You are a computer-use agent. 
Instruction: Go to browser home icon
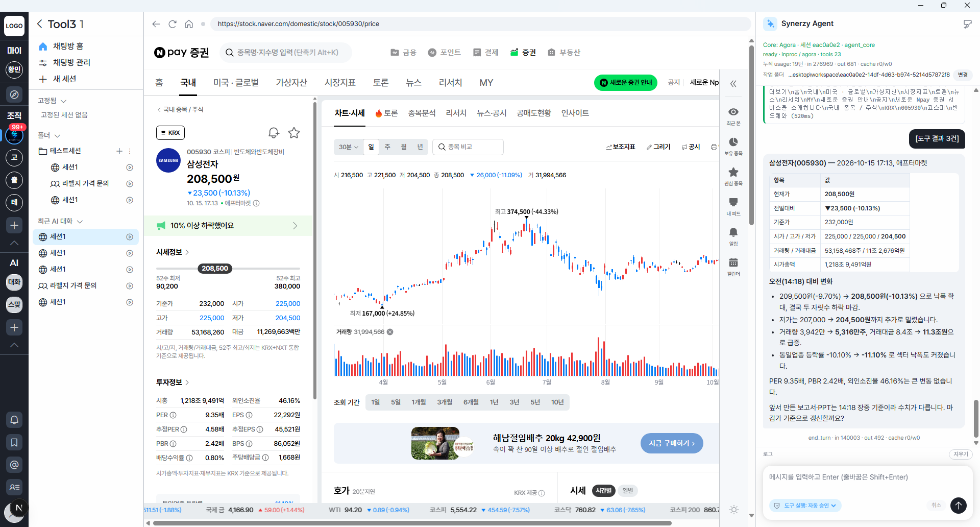(189, 24)
